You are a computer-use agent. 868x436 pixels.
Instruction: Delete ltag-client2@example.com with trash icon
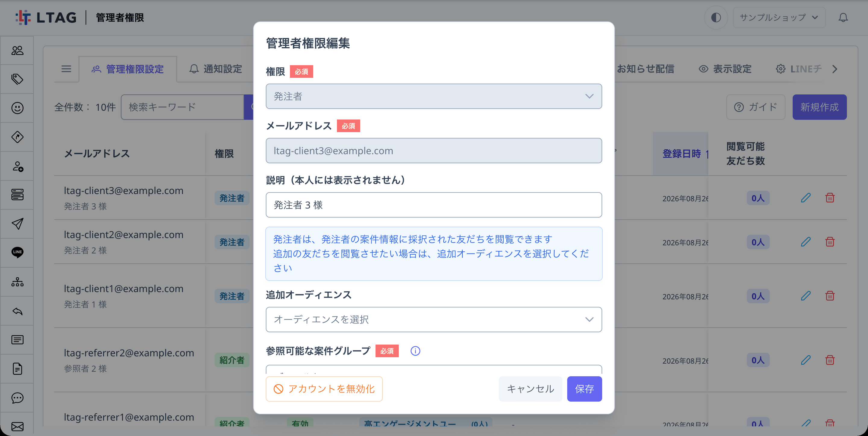pos(830,242)
